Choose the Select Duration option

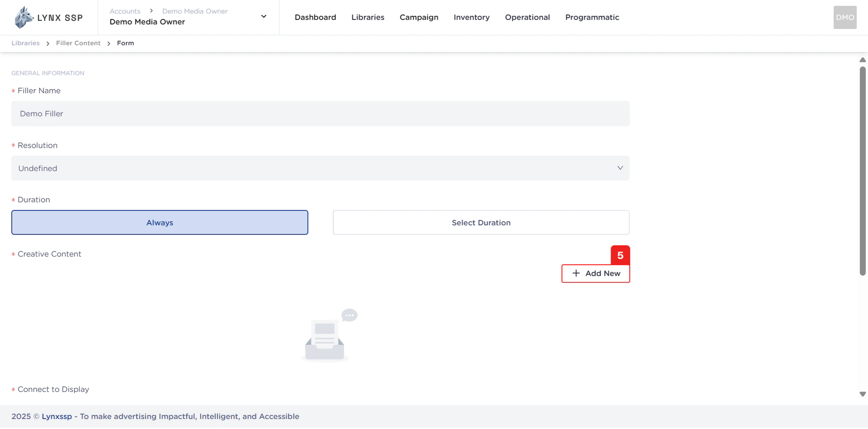coord(481,223)
